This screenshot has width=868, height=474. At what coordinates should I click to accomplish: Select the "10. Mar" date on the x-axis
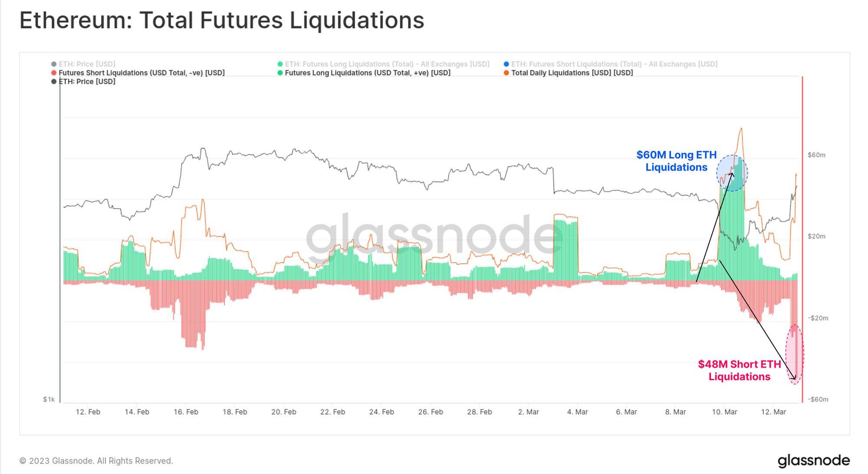(724, 412)
